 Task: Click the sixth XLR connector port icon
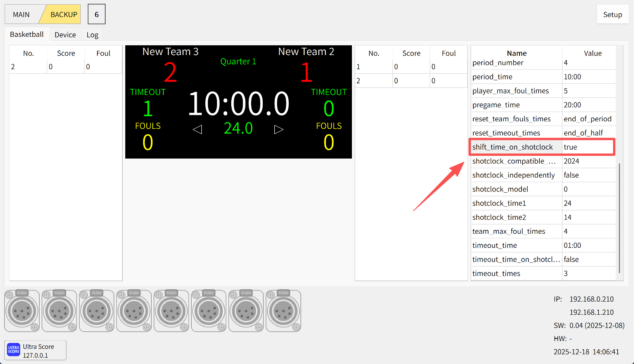click(209, 311)
